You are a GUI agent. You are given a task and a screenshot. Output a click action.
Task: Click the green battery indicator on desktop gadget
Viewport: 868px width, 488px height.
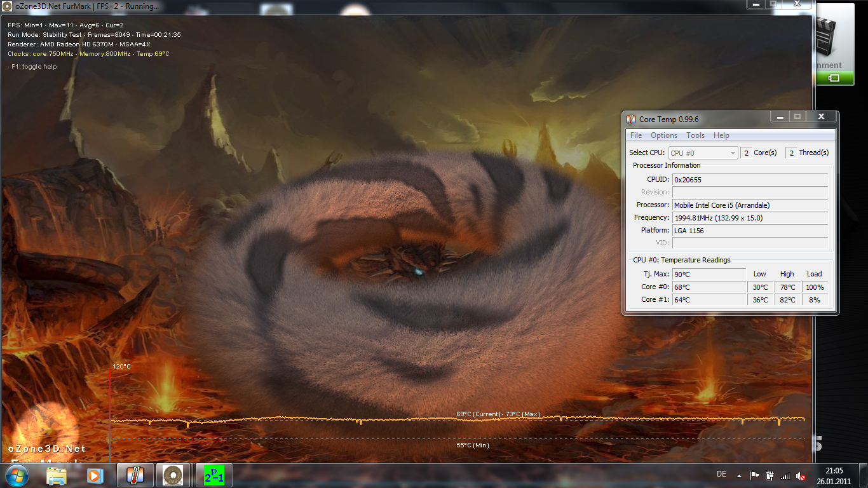[x=834, y=78]
